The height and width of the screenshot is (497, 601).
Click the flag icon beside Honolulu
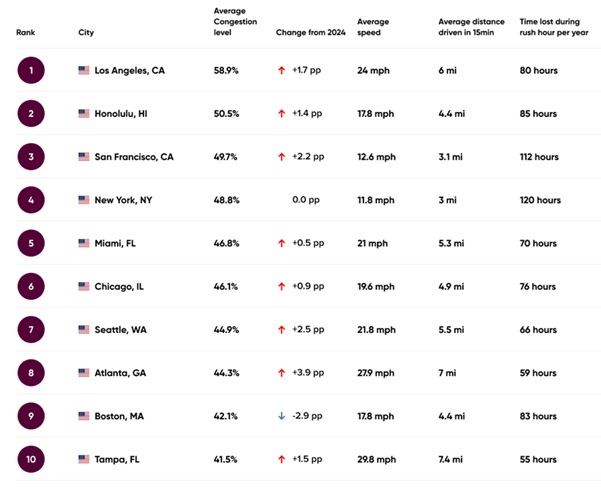(x=84, y=114)
